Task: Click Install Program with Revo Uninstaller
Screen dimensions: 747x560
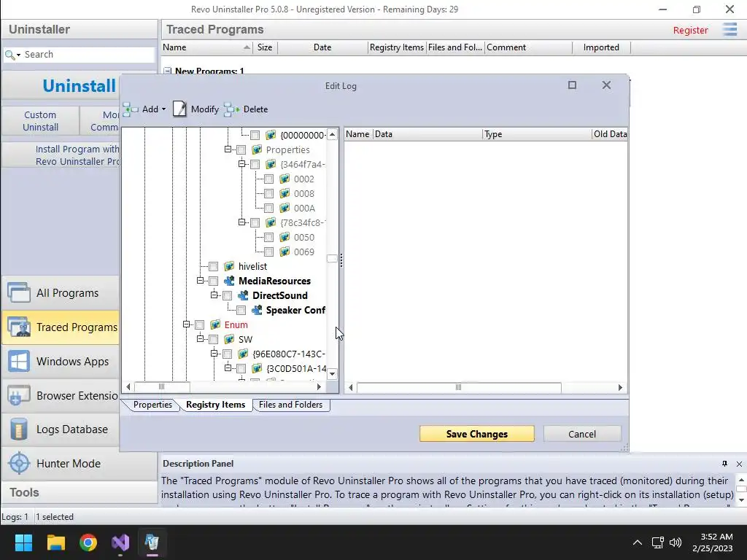Action: coord(77,155)
